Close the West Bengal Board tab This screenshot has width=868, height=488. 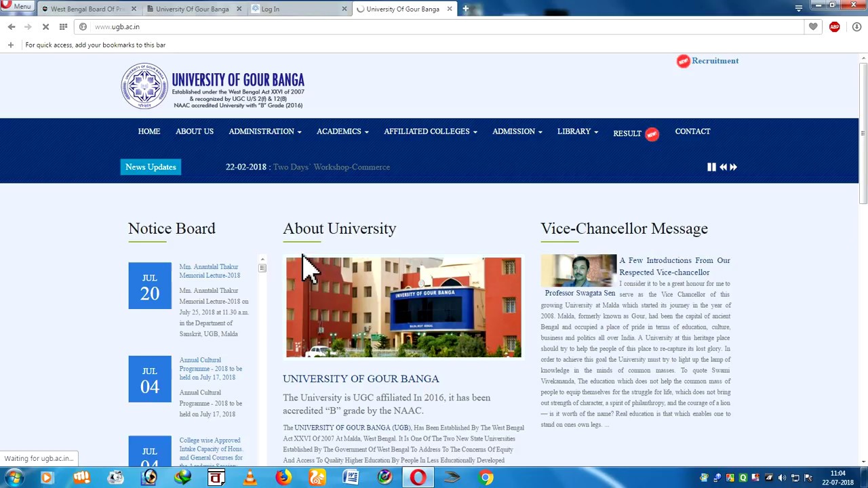(134, 9)
